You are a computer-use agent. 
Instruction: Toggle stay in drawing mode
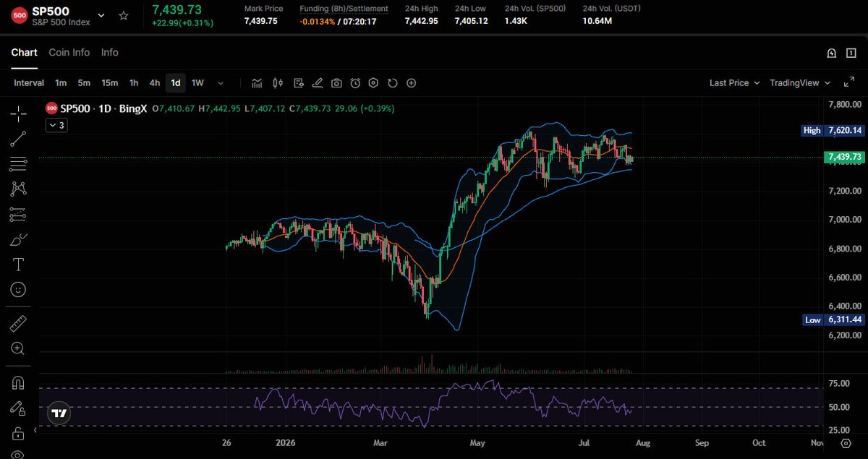(x=19, y=408)
